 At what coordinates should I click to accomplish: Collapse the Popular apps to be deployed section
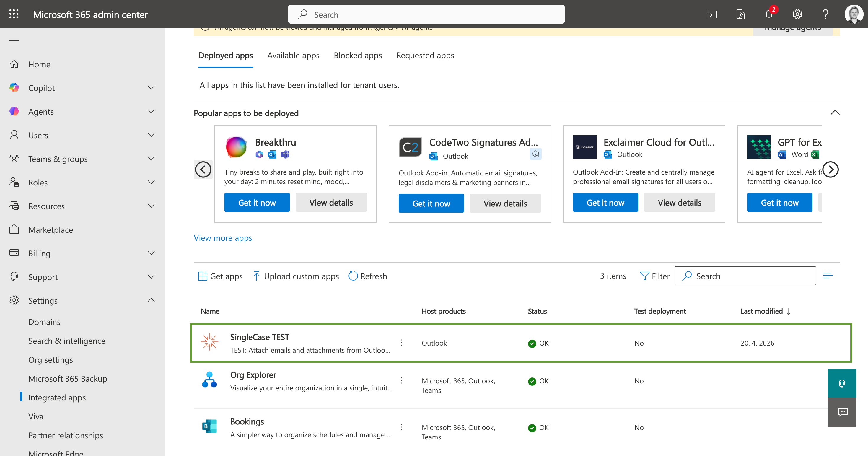pyautogui.click(x=835, y=113)
